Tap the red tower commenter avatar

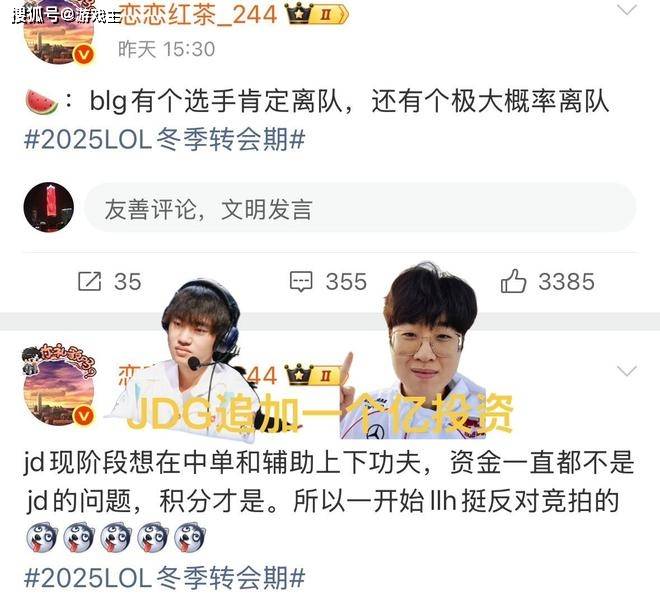[x=48, y=207]
